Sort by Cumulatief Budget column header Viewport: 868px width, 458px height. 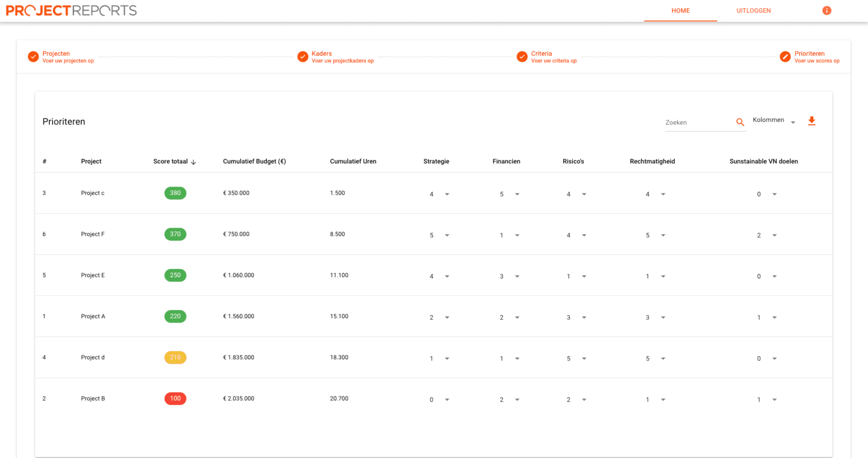(x=254, y=162)
